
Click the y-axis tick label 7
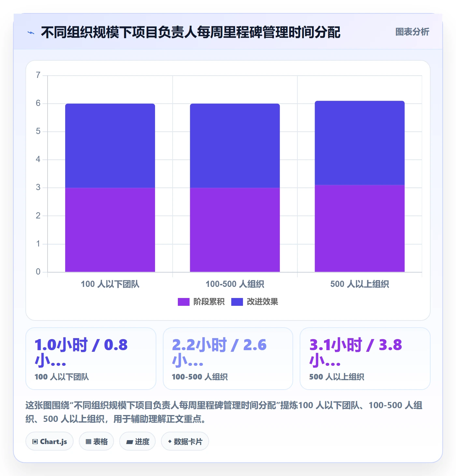click(38, 75)
